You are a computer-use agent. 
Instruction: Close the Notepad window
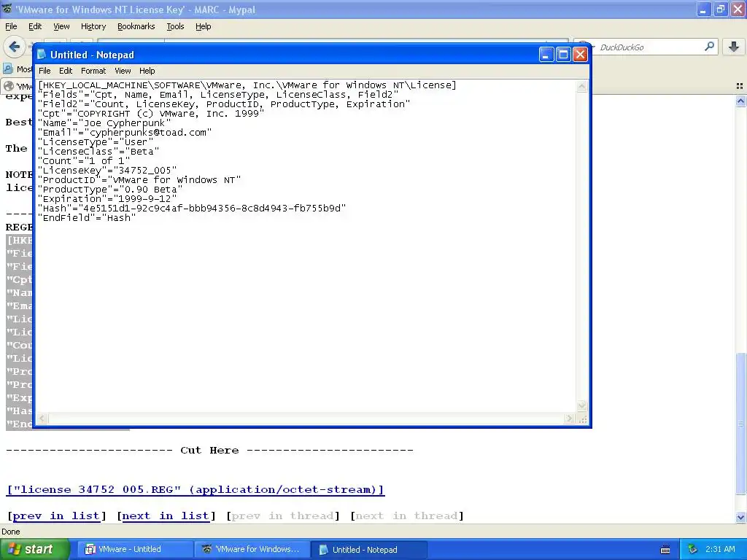(580, 55)
